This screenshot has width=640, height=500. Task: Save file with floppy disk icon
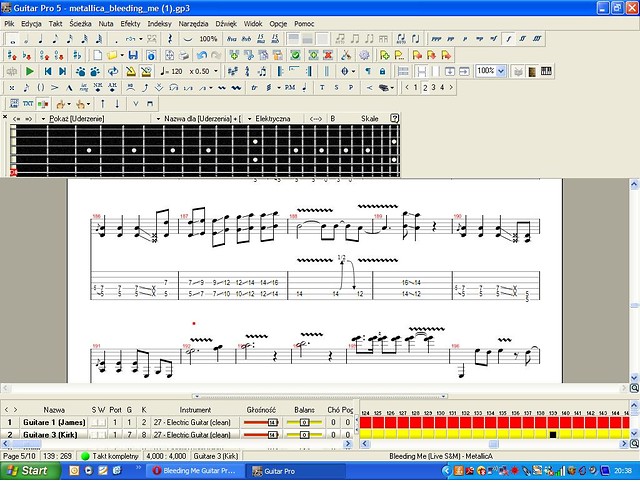click(133, 55)
